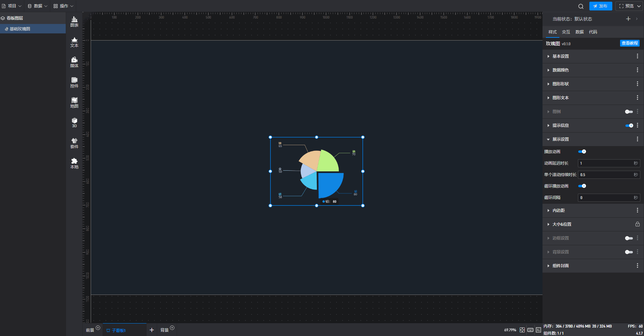Select the 文本 text component icon
Screen dimensions: 644x336
coord(74,42)
